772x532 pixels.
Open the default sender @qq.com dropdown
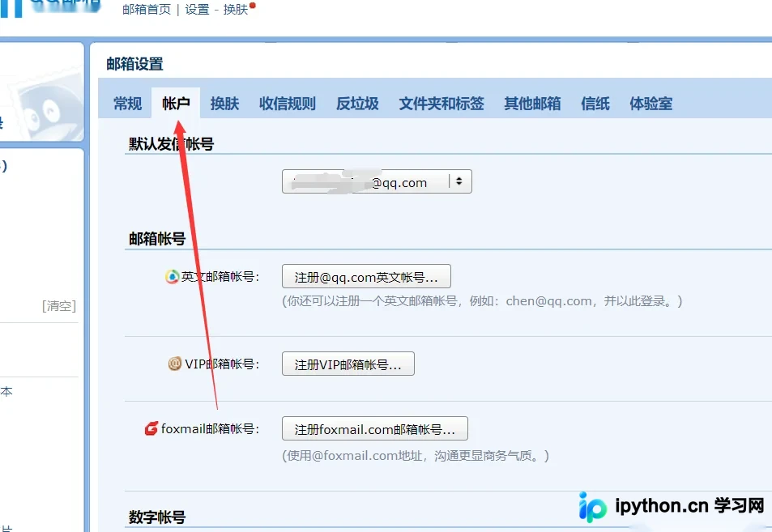(377, 181)
